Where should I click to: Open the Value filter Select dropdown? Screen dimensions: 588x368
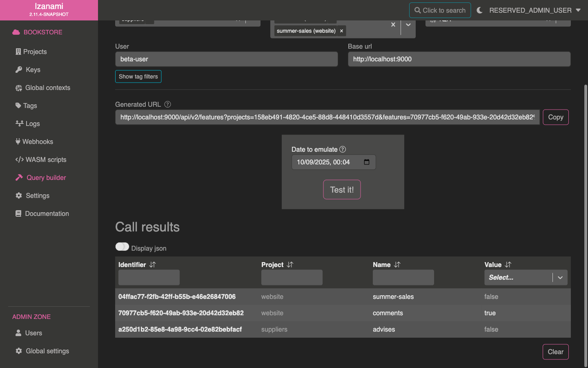526,278
